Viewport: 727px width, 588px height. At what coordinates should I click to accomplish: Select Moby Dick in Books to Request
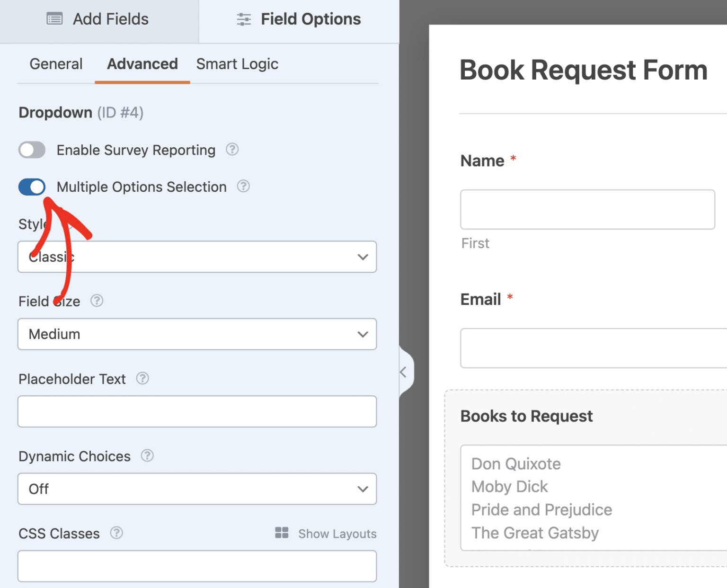coord(509,486)
